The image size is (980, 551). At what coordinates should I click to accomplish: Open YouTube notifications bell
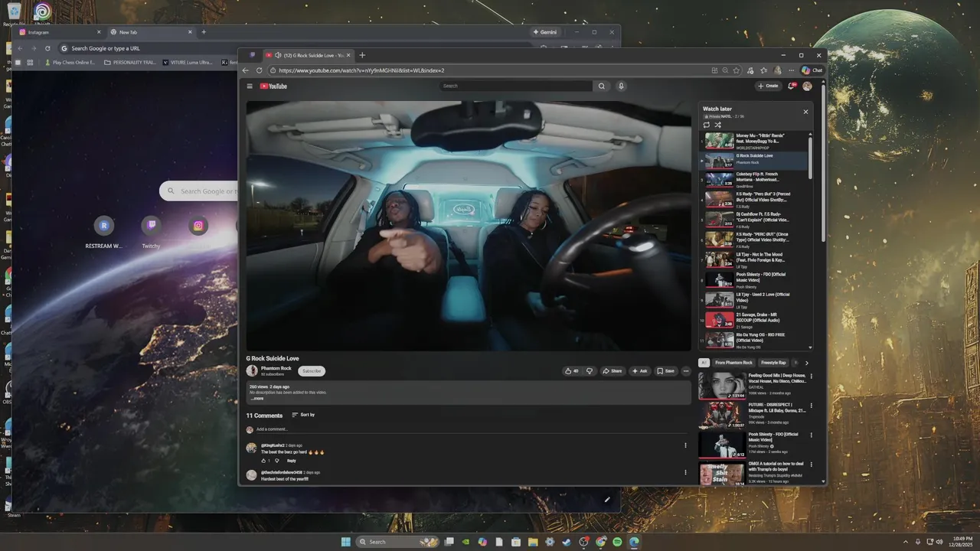click(x=792, y=86)
